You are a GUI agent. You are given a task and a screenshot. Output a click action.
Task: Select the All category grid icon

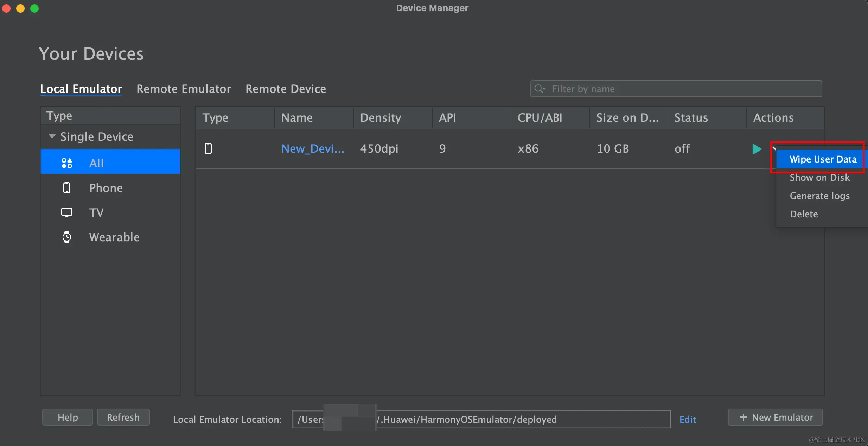[66, 163]
